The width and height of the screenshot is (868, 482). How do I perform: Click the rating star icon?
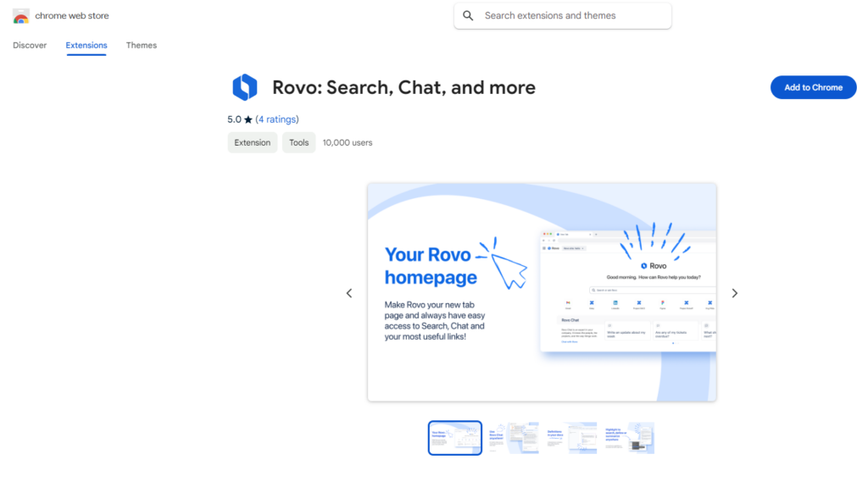click(248, 119)
